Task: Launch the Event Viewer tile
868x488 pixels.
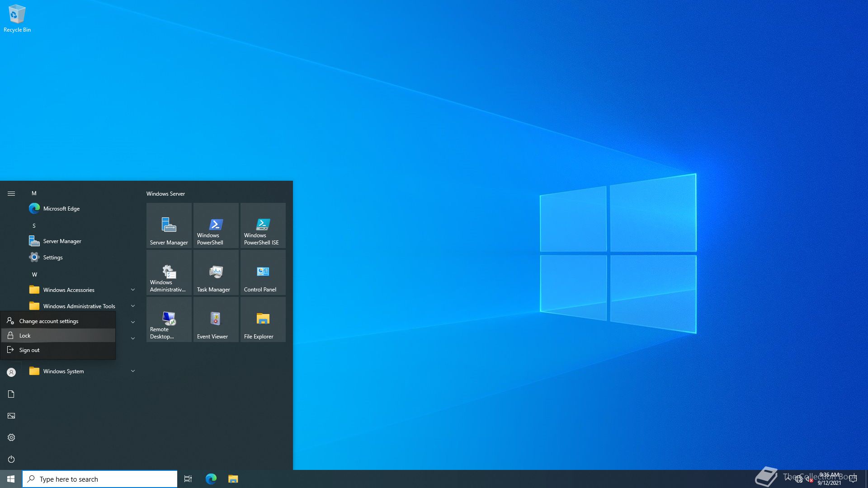Action: 216,319
